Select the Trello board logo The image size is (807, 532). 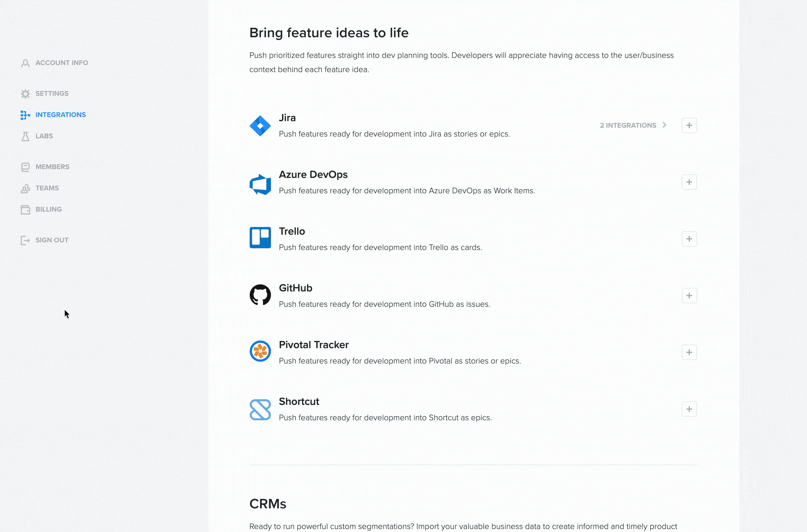coord(260,238)
